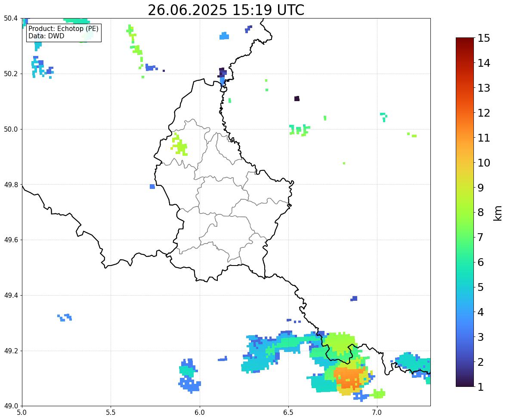Click longitude axis label 7.0
Screen dimensions: 507x420
(x=377, y=413)
